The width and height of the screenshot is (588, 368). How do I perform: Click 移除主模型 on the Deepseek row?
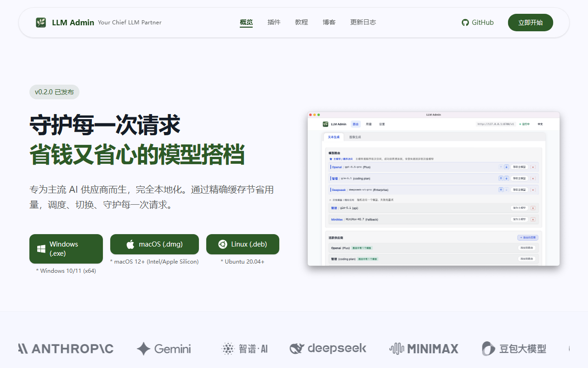point(520,190)
